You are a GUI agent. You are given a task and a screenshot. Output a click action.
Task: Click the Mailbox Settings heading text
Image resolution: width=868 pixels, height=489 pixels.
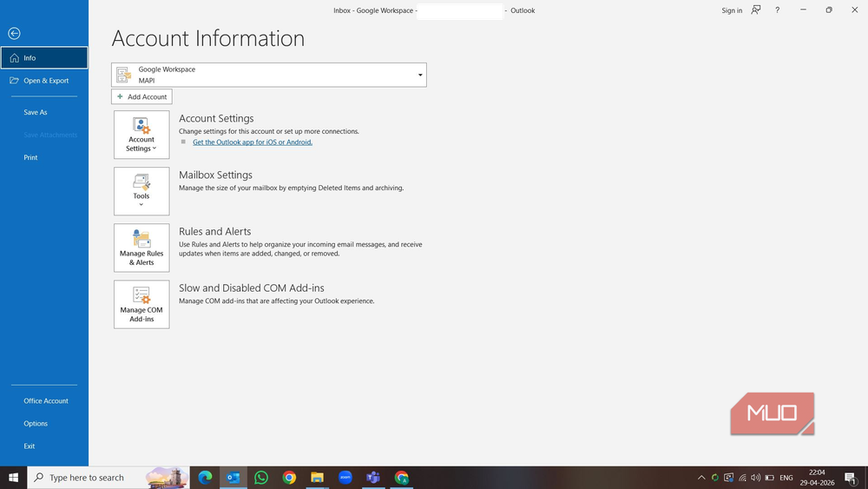point(215,175)
